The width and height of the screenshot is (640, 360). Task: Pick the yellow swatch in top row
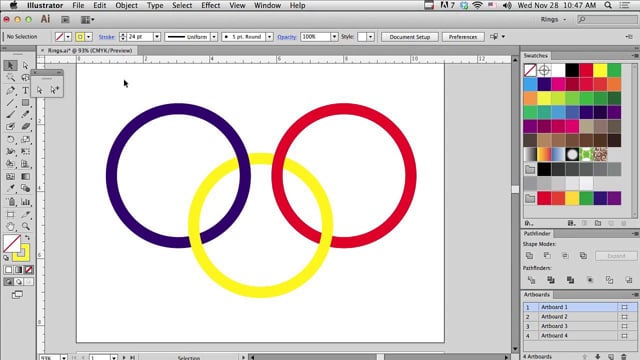point(600,70)
